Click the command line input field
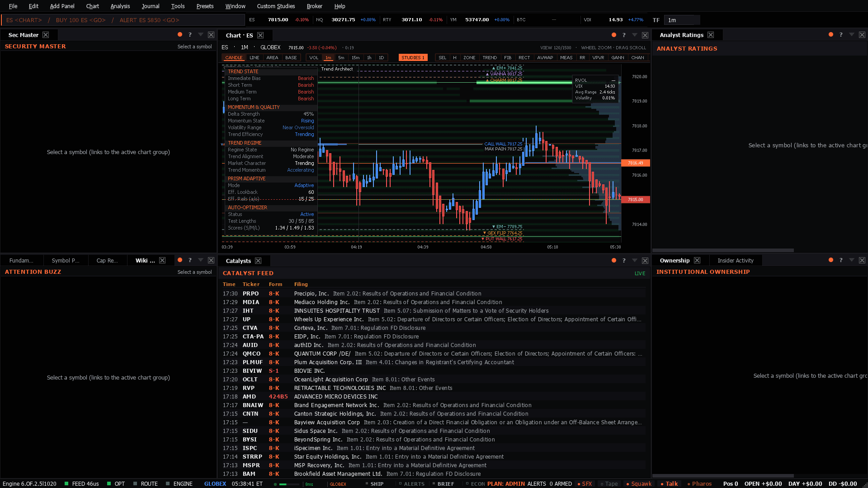Viewport: 868px width, 488px height. pyautogui.click(x=123, y=20)
